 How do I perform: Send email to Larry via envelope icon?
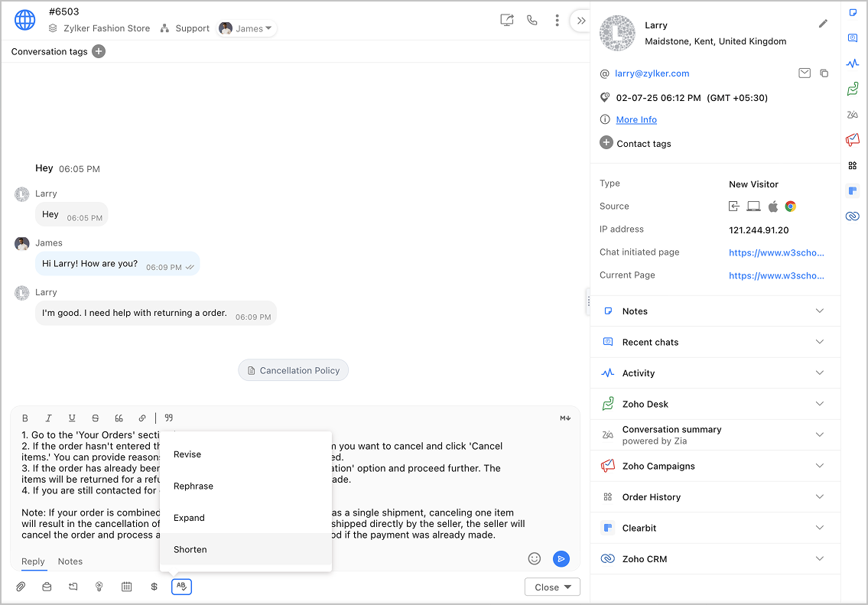805,73
